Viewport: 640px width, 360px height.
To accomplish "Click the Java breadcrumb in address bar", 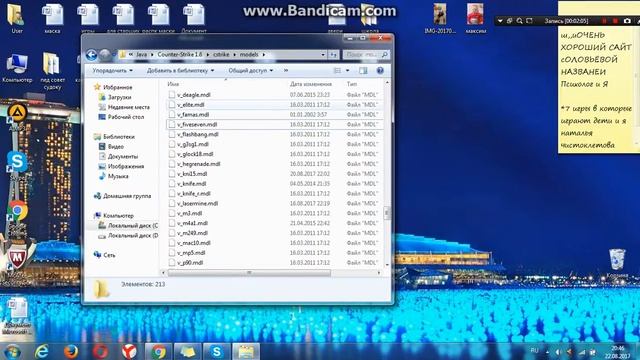I will click(x=141, y=54).
